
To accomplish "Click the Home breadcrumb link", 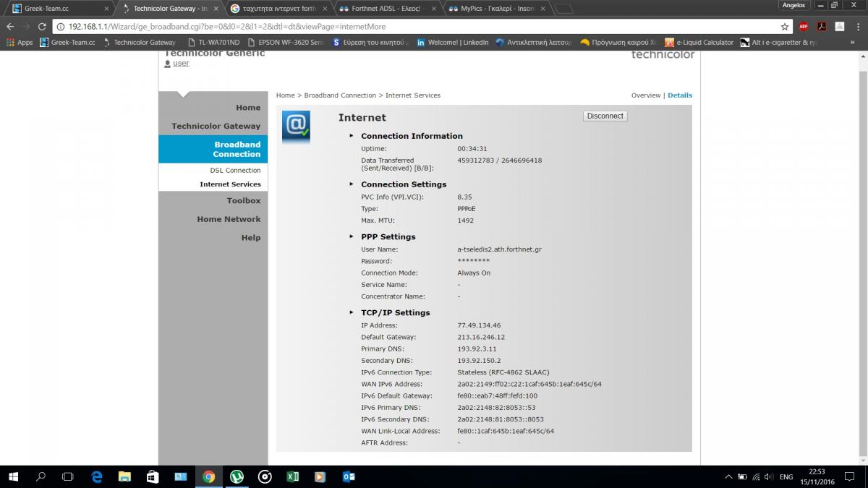I will pos(285,95).
